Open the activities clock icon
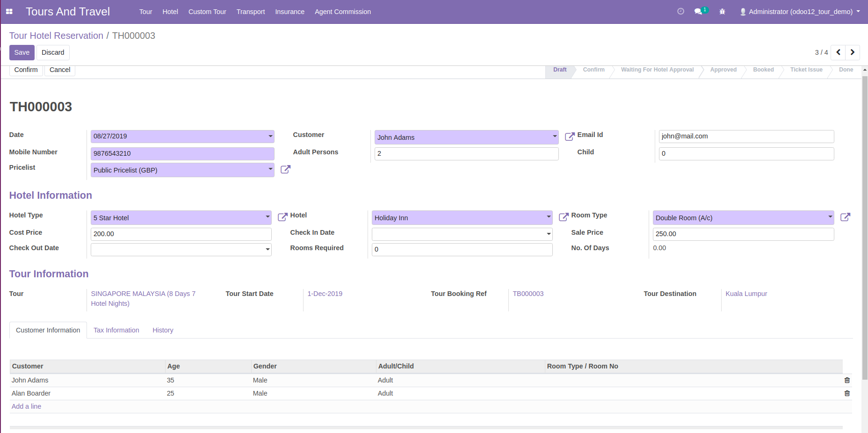Viewport: 868px width, 433px height. point(680,11)
